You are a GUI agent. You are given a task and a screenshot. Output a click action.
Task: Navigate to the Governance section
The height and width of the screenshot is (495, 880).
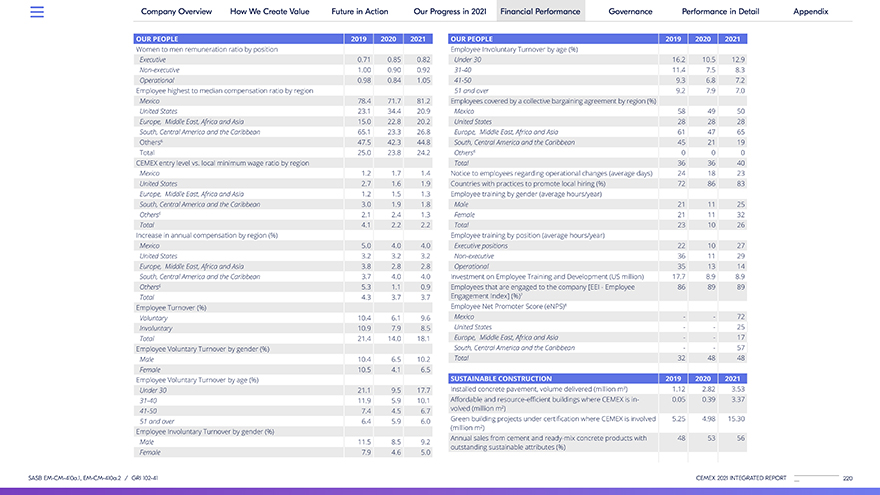tap(630, 12)
